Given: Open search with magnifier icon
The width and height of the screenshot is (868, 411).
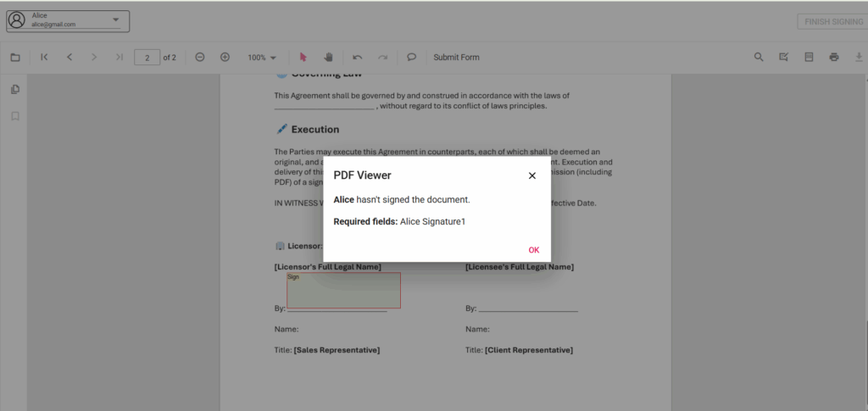Looking at the screenshot, I should [x=759, y=57].
